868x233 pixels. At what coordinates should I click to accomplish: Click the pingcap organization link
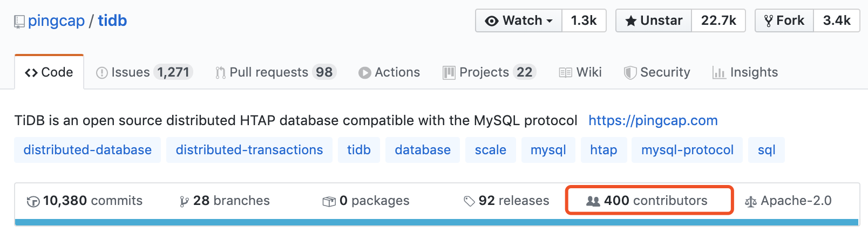click(56, 20)
